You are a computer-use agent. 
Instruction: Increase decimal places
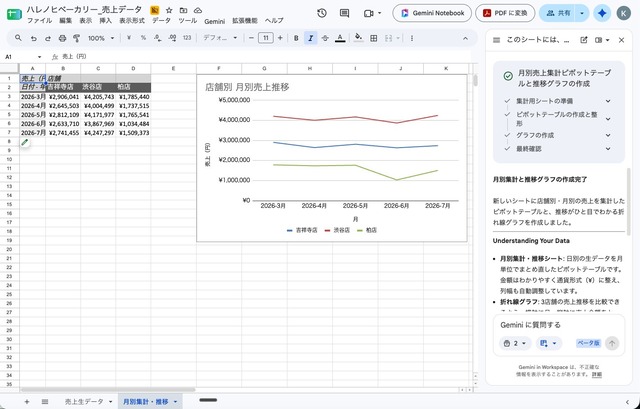click(x=172, y=38)
